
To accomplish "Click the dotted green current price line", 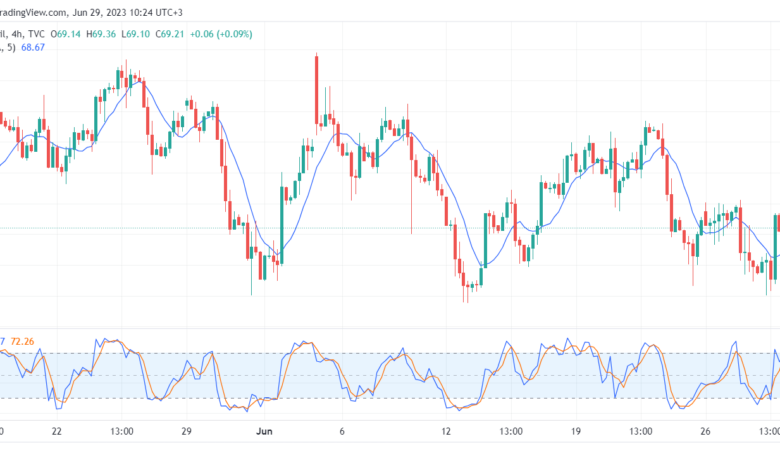I will (x=390, y=228).
